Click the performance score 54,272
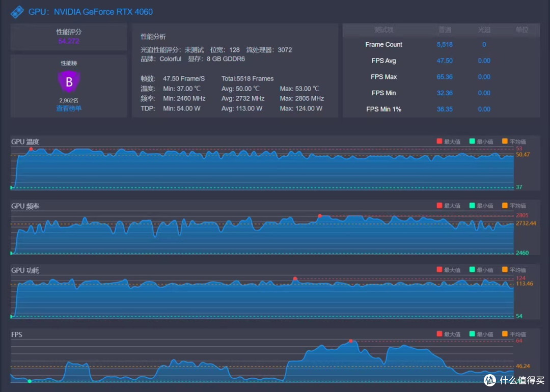 [69, 41]
